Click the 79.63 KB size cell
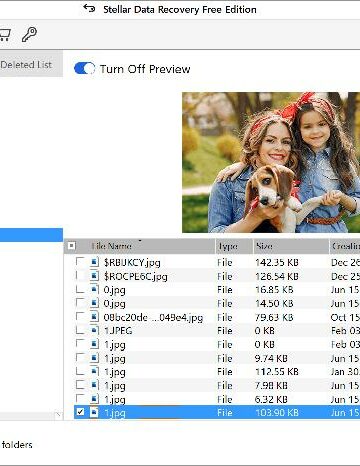360x466 pixels. (x=274, y=317)
